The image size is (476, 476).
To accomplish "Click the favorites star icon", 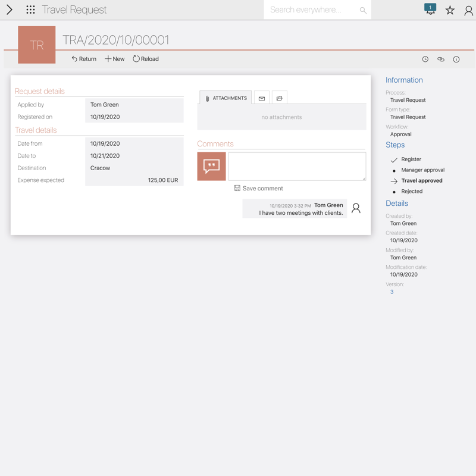I will [450, 10].
